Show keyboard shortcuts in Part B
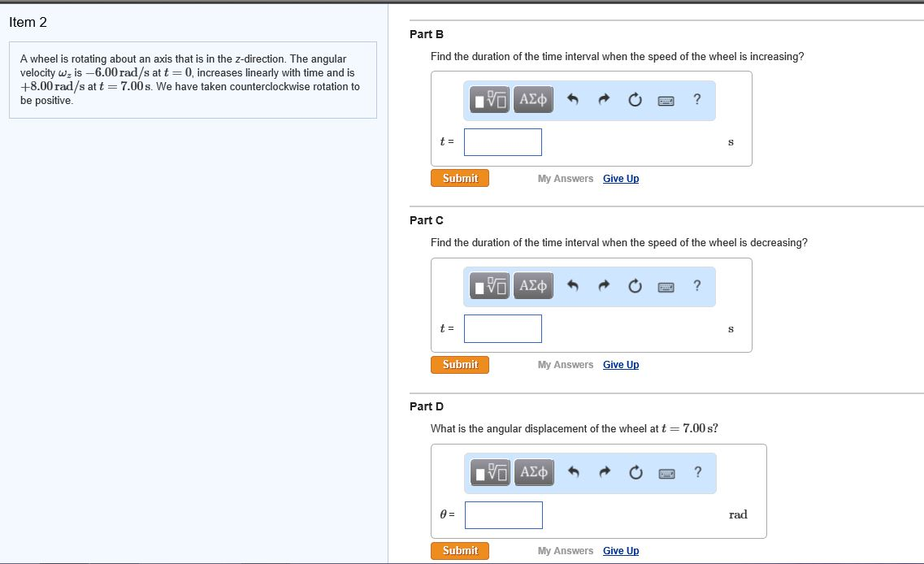 [x=666, y=101]
